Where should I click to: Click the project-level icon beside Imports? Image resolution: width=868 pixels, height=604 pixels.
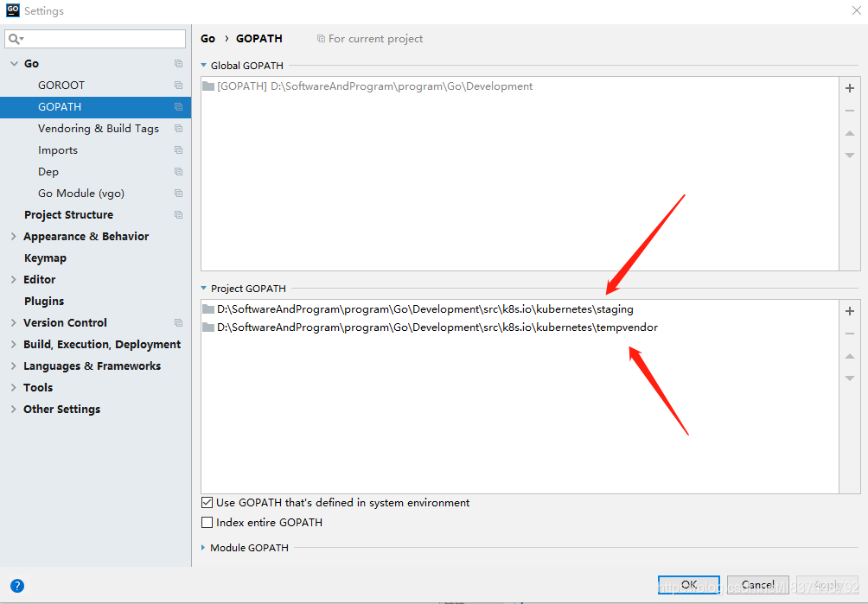178,149
